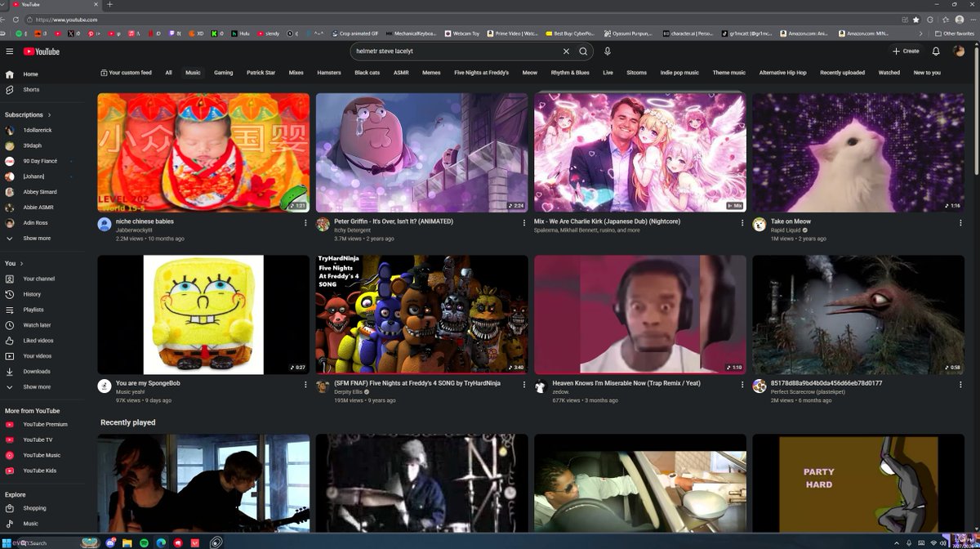Open options for FNAF 4 SONG video
The image size is (980, 549).
[524, 385]
